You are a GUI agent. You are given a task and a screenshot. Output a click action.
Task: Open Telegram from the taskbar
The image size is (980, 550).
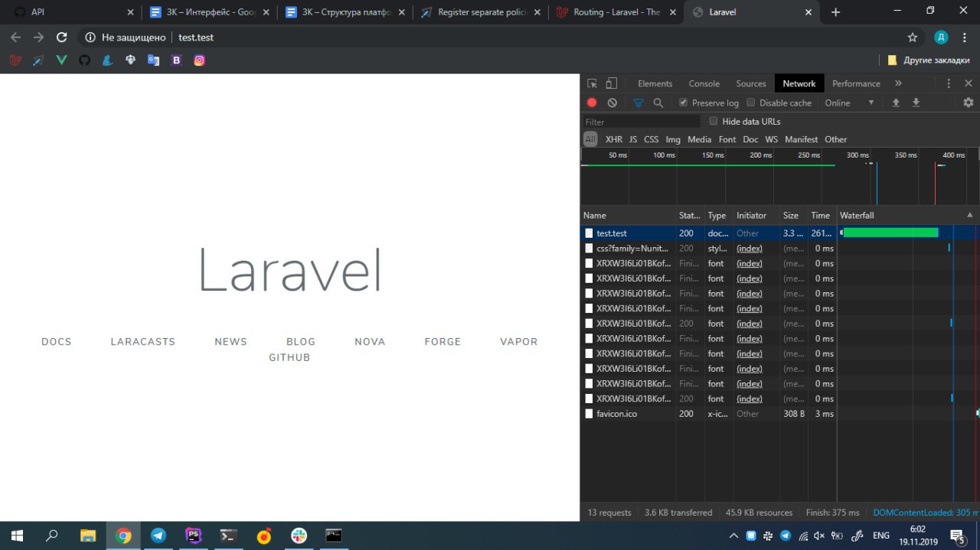tap(158, 535)
